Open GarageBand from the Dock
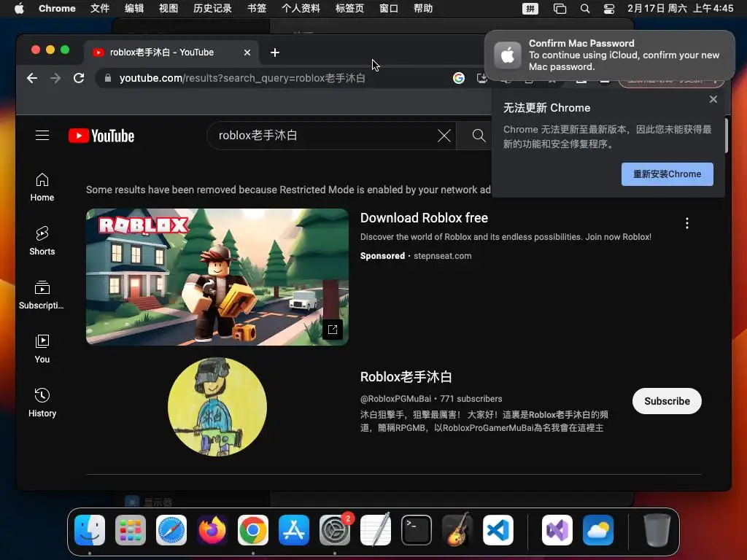 tap(457, 530)
